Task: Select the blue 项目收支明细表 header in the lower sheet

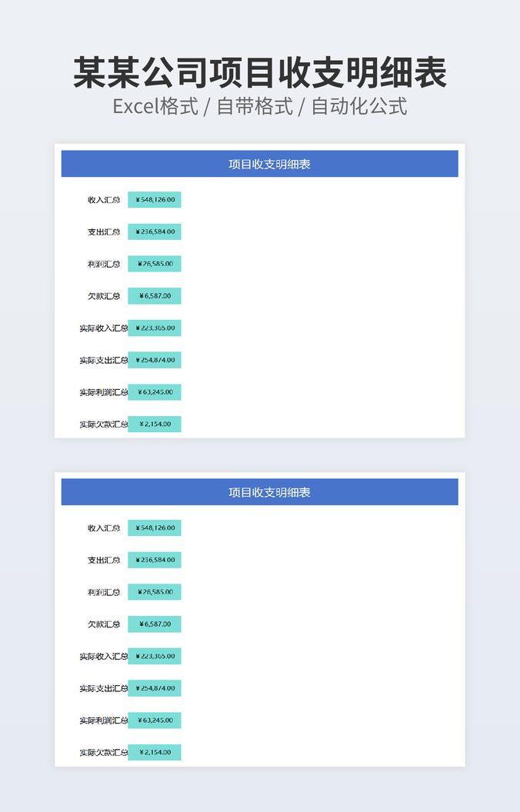Action: (260, 492)
